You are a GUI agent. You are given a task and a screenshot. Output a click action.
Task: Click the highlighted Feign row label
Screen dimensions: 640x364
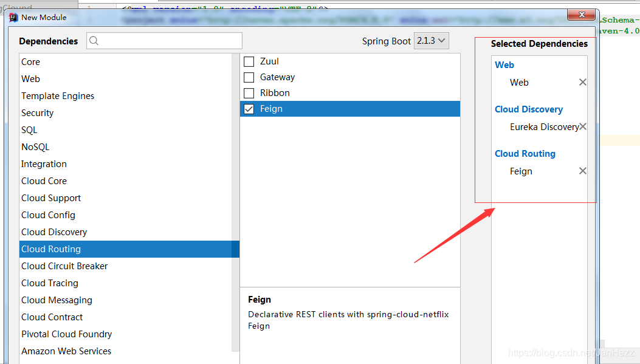tap(271, 109)
